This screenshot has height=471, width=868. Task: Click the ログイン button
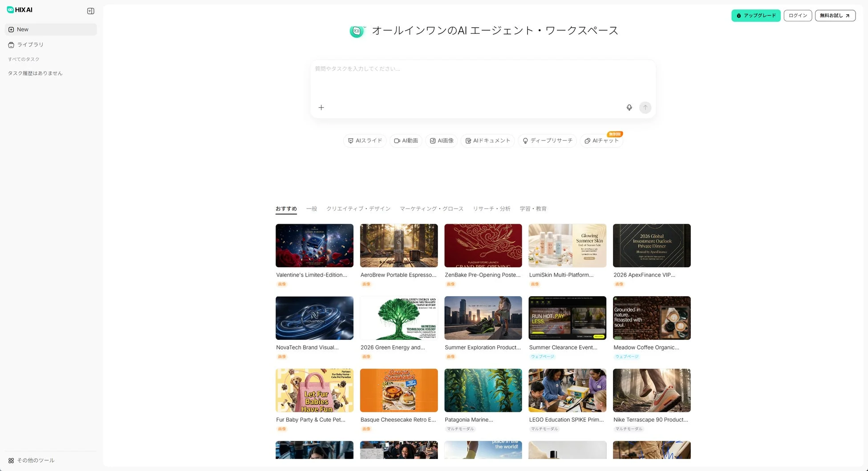point(798,16)
